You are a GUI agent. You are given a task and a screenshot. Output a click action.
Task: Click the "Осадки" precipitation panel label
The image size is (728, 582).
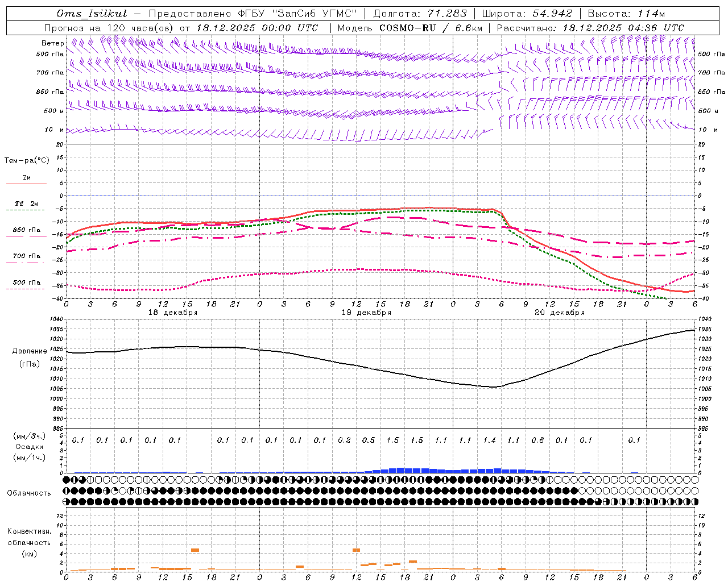point(30,447)
